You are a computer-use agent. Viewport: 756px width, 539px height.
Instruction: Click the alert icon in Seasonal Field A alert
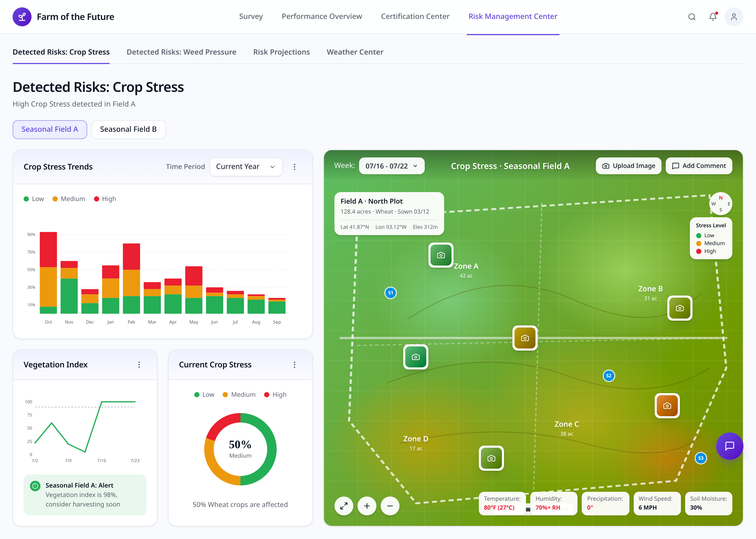35,486
